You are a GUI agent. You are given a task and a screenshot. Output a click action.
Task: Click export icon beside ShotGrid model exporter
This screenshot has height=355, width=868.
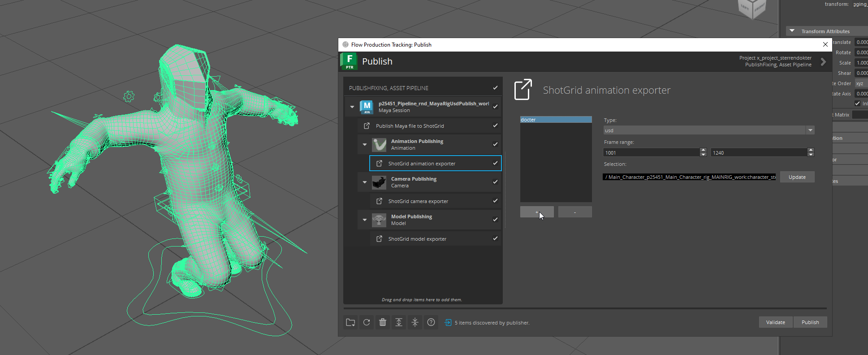(x=379, y=238)
